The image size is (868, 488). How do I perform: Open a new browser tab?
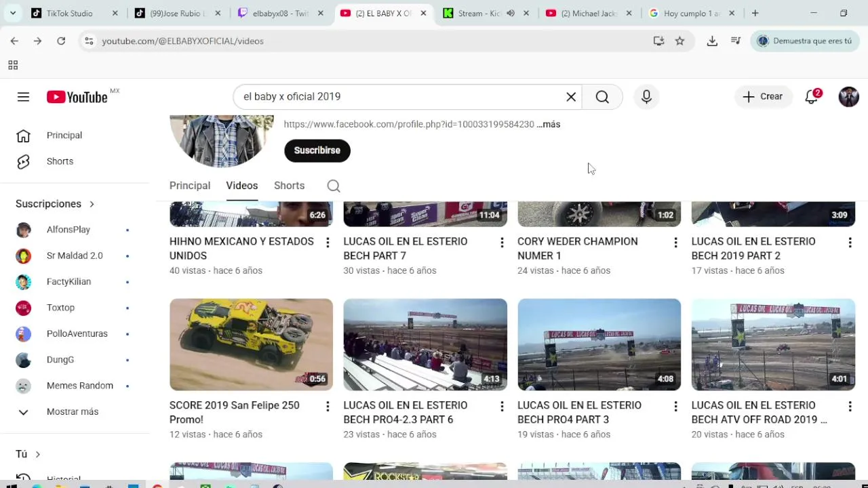click(755, 13)
